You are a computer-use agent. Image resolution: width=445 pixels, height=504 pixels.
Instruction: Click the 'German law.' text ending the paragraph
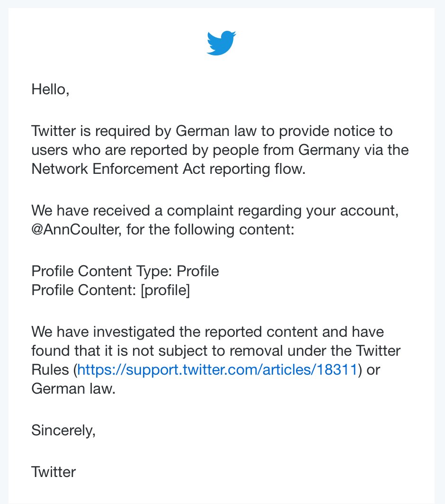point(73,388)
